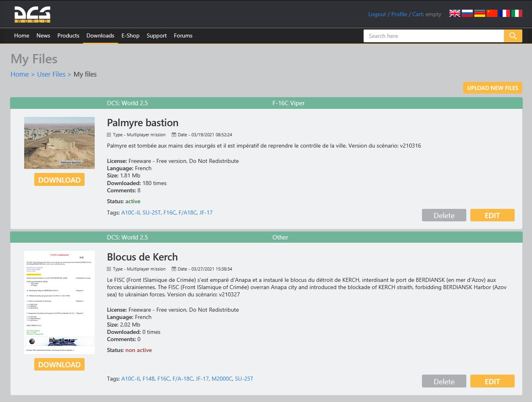Open the News menu item
532x402 pixels.
click(x=44, y=35)
